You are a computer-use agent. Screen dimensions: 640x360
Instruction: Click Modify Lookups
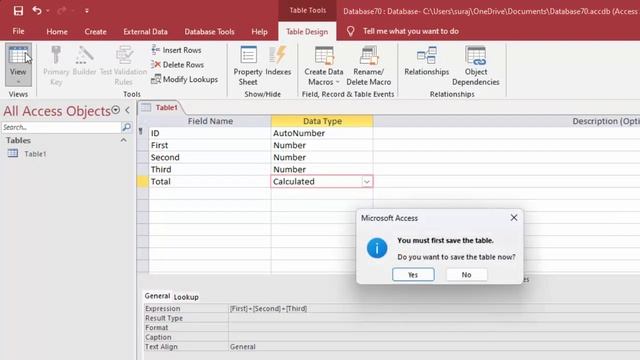pyautogui.click(x=184, y=79)
